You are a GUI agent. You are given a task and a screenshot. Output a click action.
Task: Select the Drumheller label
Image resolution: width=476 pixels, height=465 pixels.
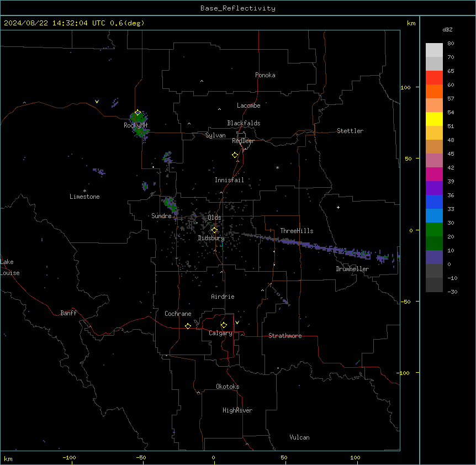(352, 269)
